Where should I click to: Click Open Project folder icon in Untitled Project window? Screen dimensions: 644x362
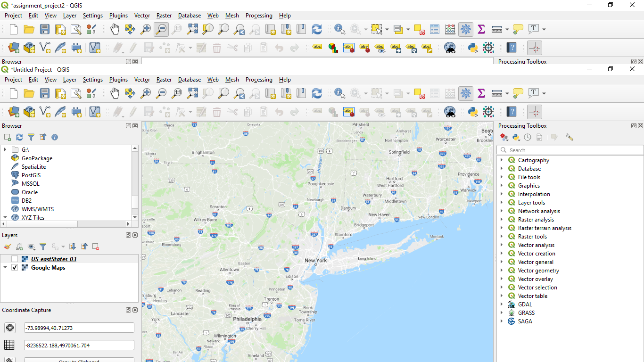point(29,93)
